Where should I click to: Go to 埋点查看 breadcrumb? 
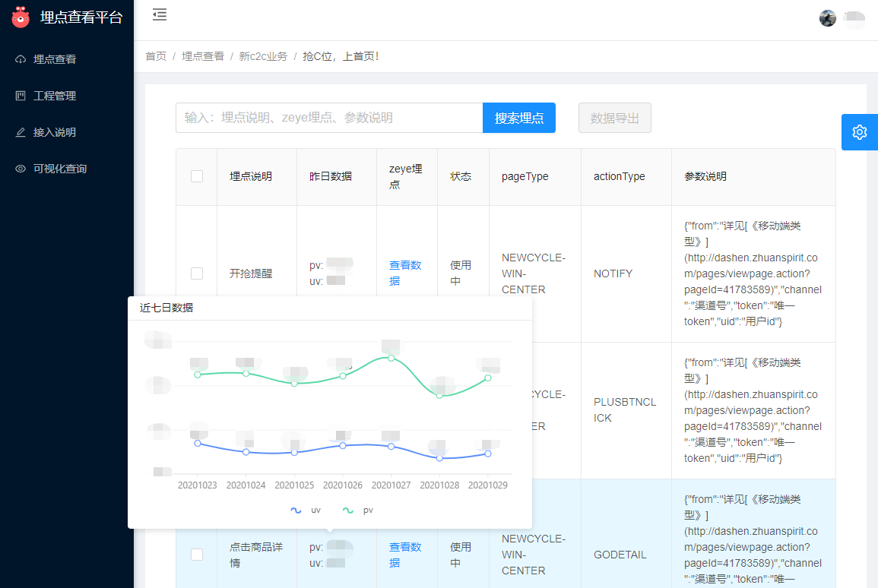[203, 56]
